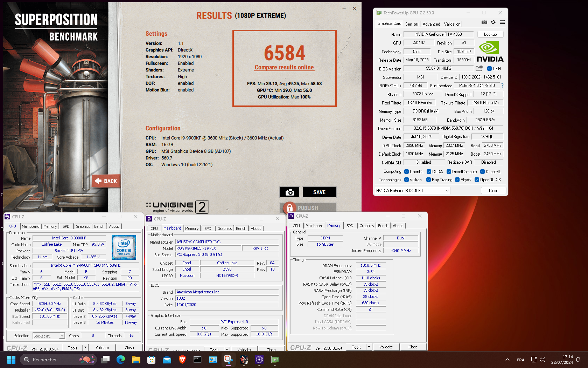Click Validate in the Memory CPU-Z window
The image size is (588, 368).
tap(386, 347)
